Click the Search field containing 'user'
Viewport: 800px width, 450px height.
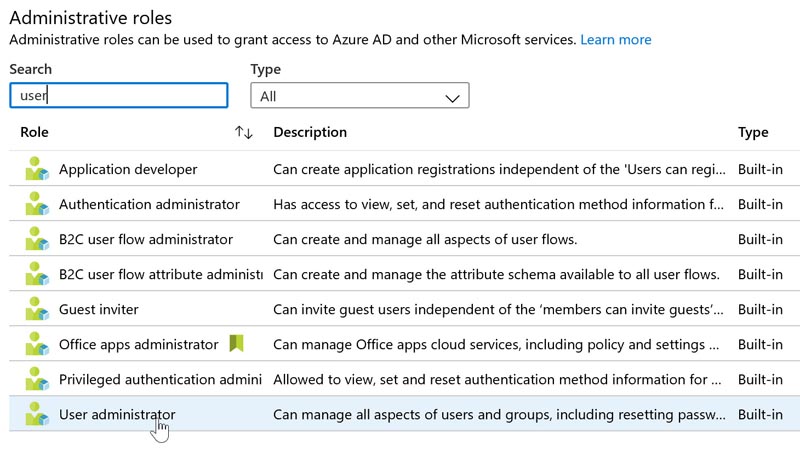pyautogui.click(x=118, y=95)
